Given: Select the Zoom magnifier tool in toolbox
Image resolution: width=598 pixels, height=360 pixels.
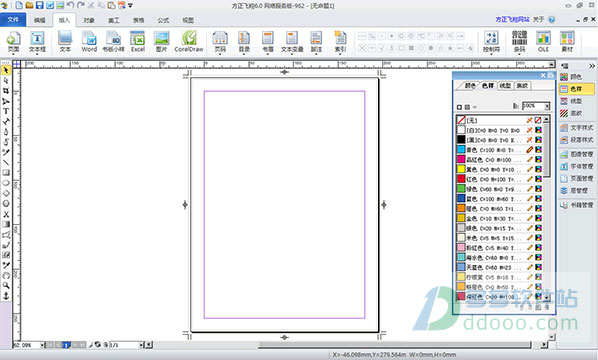Looking at the screenshot, I should (6, 285).
